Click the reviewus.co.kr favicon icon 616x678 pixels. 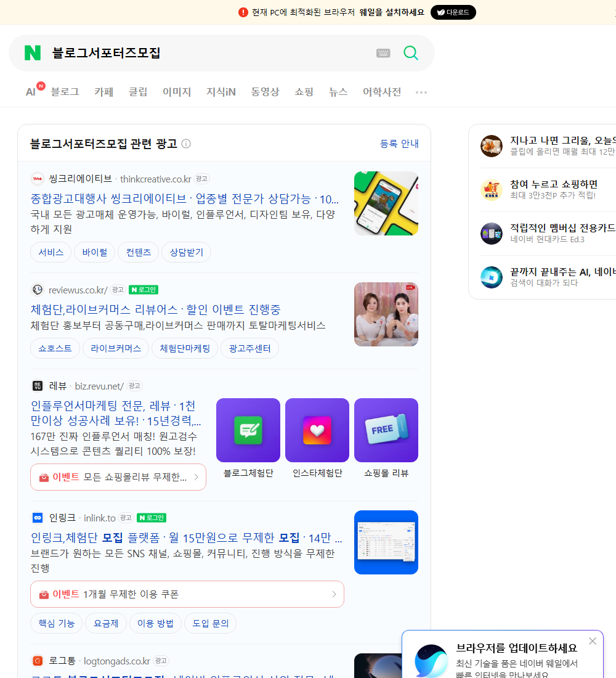pos(38,290)
